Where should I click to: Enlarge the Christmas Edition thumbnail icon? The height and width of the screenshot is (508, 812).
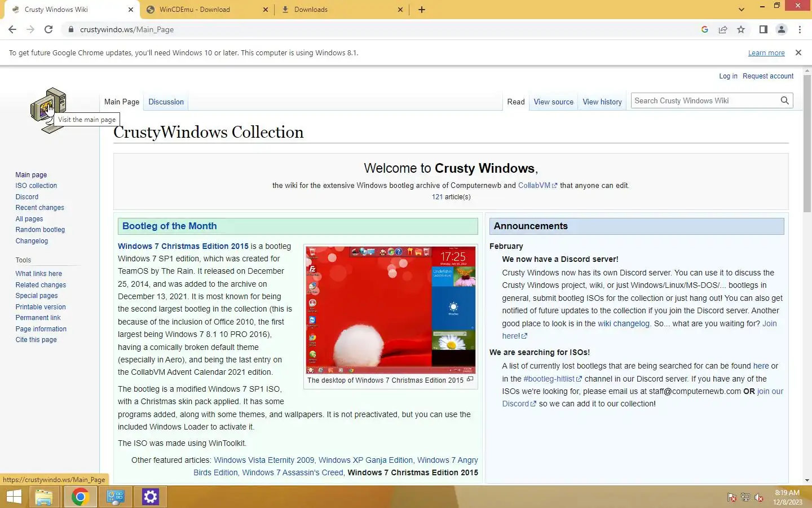pyautogui.click(x=470, y=379)
